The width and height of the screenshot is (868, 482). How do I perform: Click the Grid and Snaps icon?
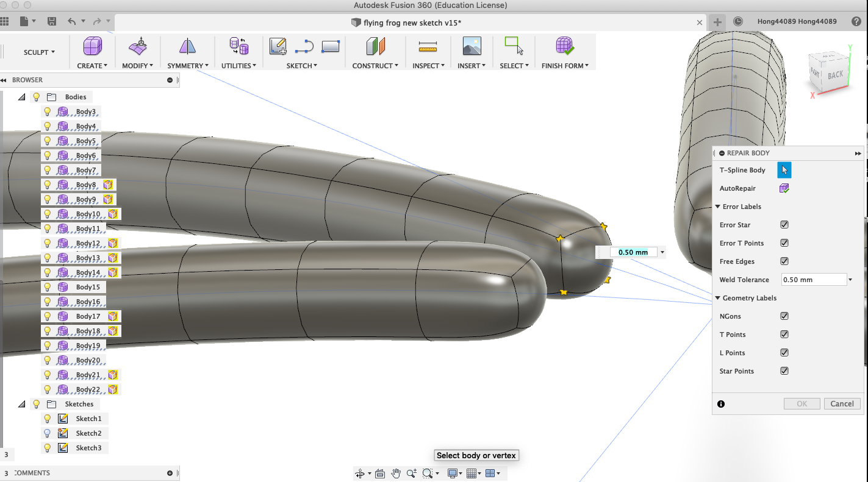coord(472,473)
